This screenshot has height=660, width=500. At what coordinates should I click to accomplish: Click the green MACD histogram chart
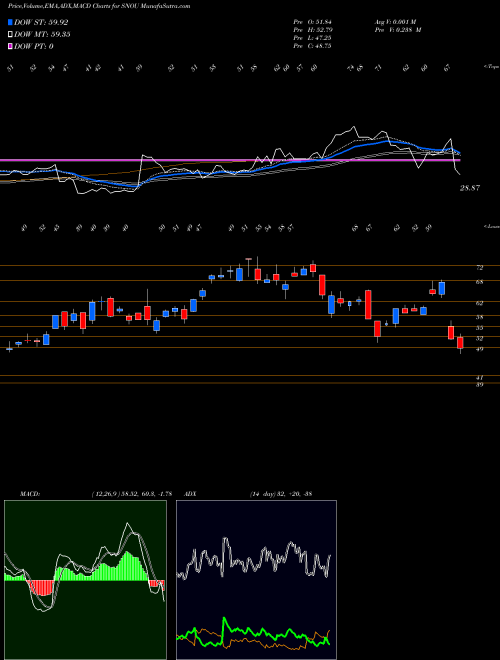tap(85, 580)
